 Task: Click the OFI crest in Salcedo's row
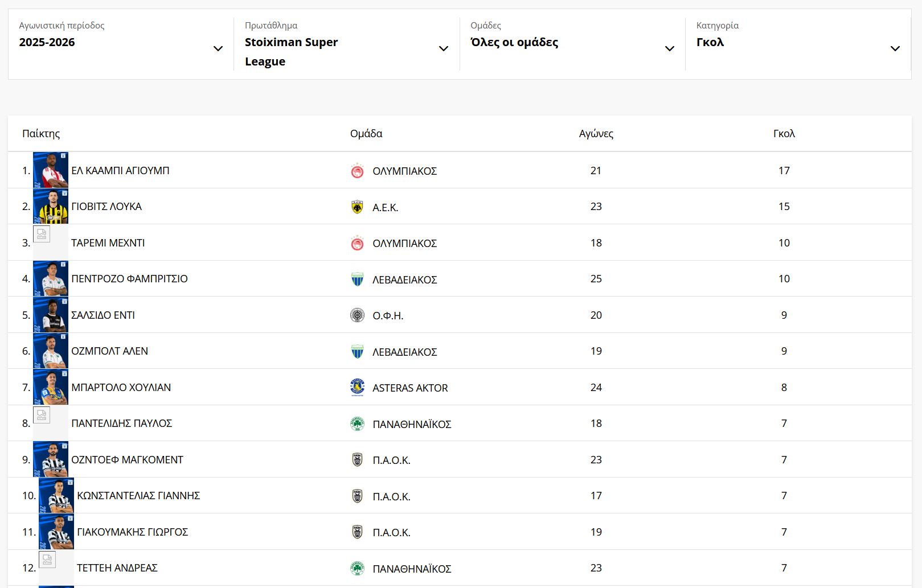point(357,315)
